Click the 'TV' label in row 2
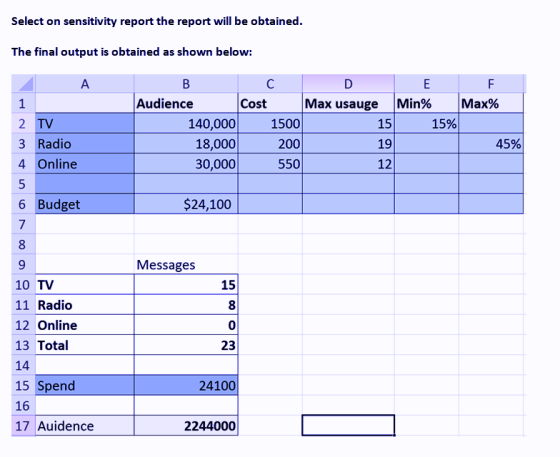Image resolution: width=560 pixels, height=457 pixels. (85, 124)
